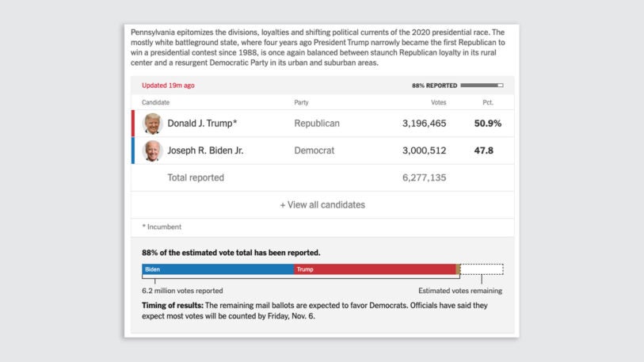
Task: Click Trump's 3,196,465 vote count
Action: pos(424,124)
